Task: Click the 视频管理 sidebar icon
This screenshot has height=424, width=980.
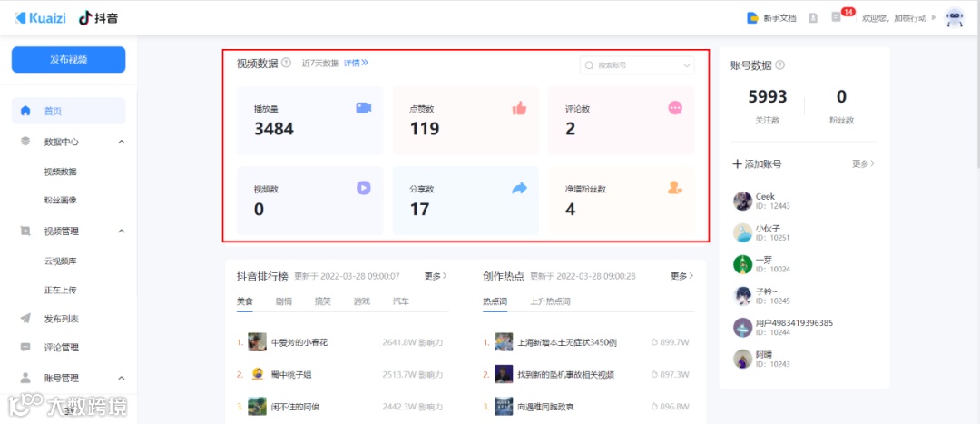Action: pyautogui.click(x=25, y=231)
